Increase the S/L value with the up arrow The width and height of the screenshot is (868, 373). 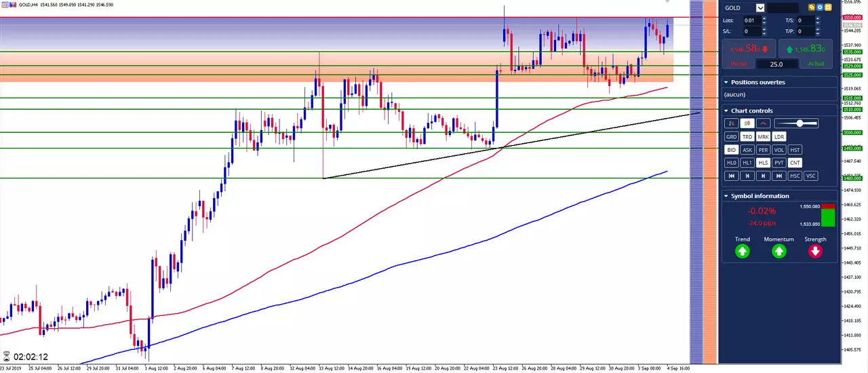(764, 29)
